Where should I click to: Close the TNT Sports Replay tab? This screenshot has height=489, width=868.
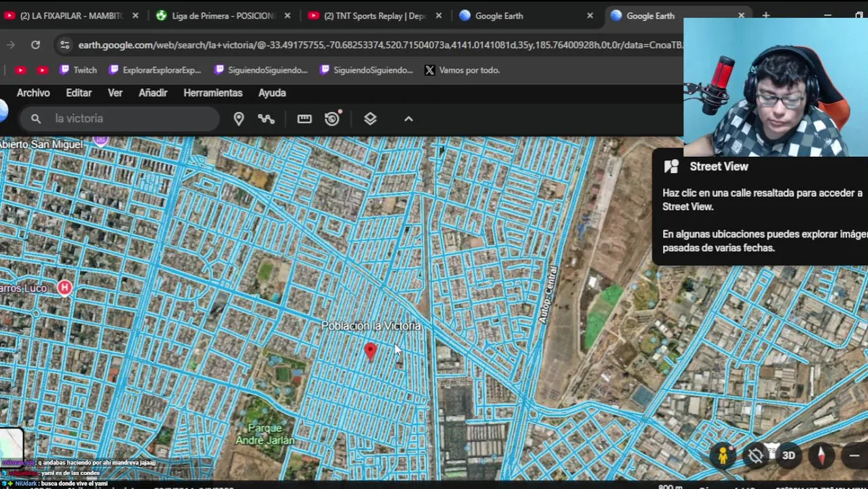(439, 16)
